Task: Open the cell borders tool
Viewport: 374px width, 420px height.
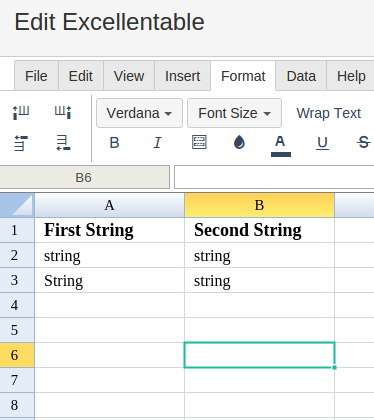Action: coord(199,142)
